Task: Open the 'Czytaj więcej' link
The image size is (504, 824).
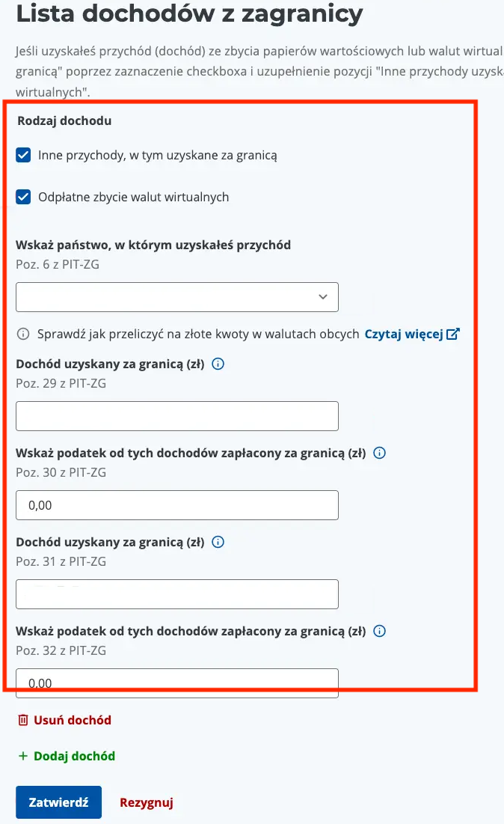Action: [404, 334]
